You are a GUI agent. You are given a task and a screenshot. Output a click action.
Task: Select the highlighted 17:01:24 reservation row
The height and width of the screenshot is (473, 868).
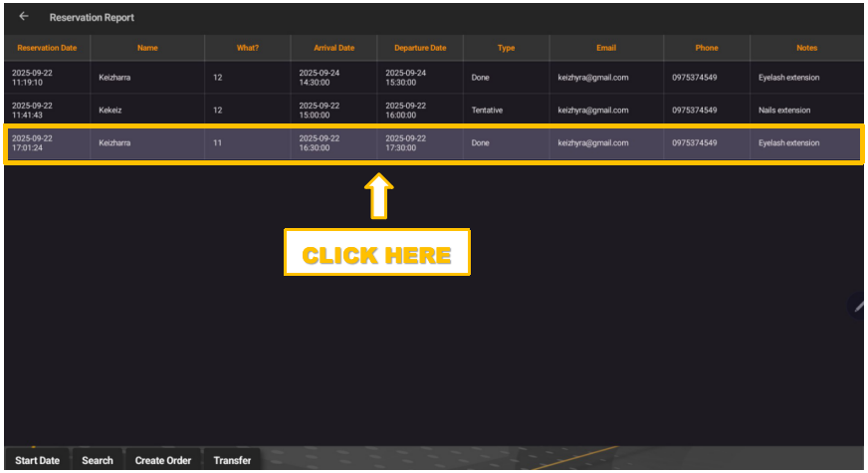pos(47,143)
